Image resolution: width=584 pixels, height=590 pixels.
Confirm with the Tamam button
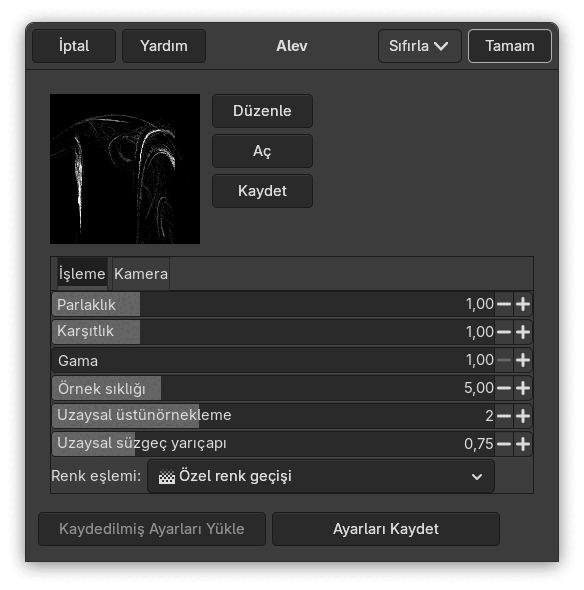click(510, 46)
